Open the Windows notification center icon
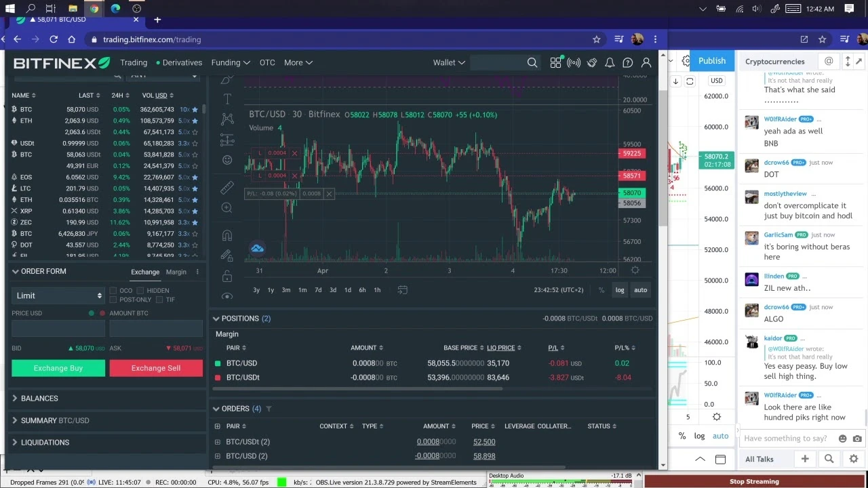 (x=849, y=9)
